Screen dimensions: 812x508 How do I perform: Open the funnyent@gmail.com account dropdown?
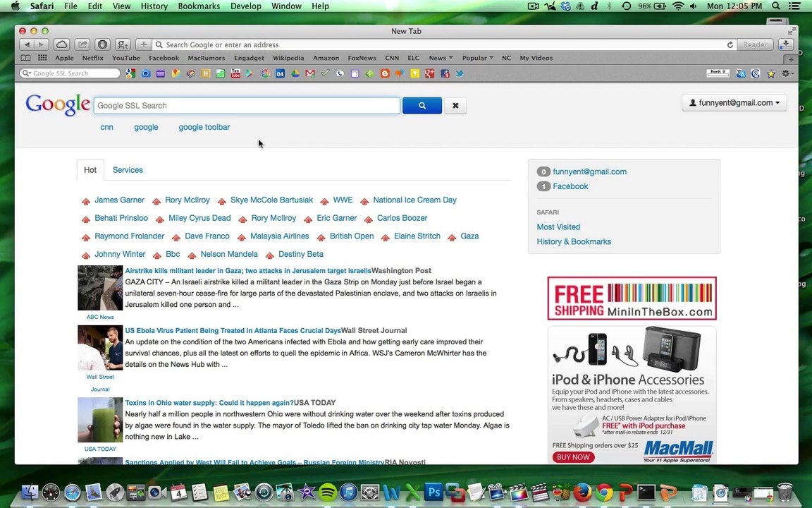click(734, 102)
